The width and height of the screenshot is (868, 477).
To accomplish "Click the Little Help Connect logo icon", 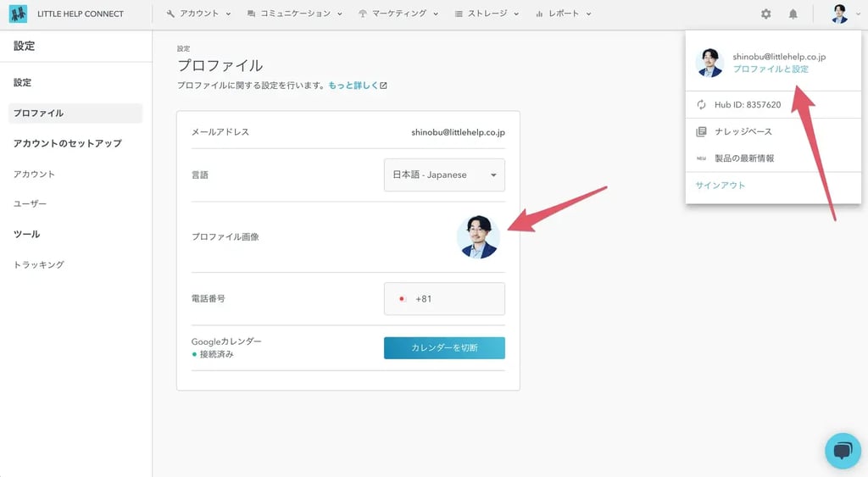I will click(x=18, y=14).
